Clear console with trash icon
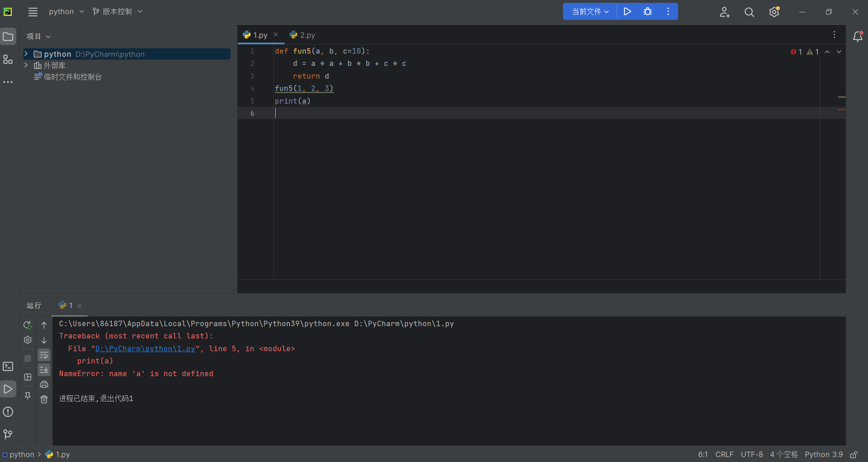 (44, 399)
